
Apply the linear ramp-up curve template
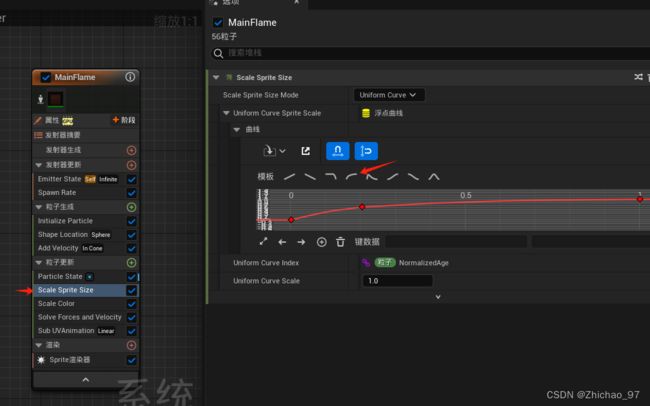pos(289,177)
